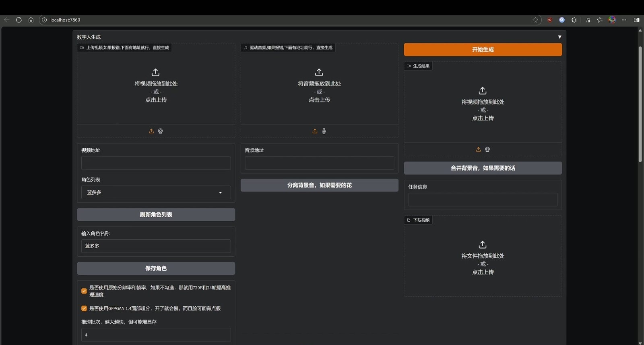Viewport: 644px width, 345px height.
Task: Click the upload icon under 生成结果 panel
Action: (478, 150)
